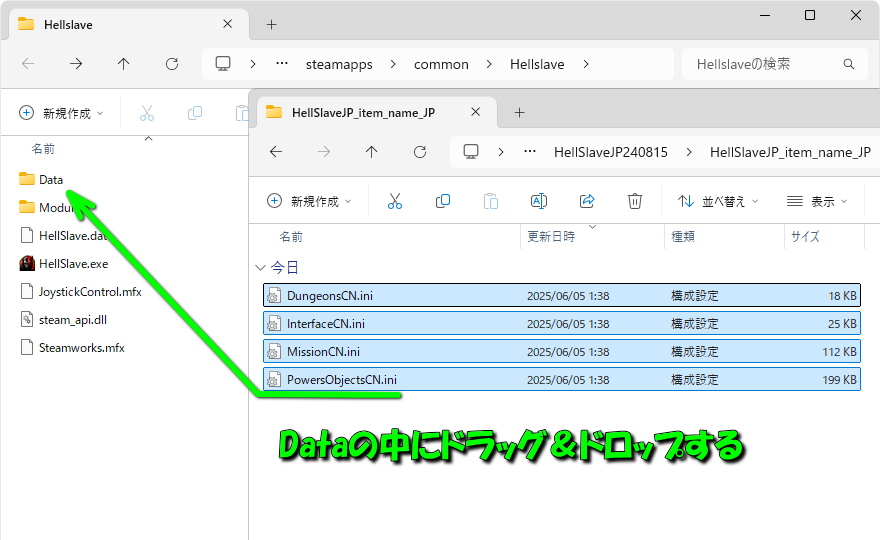Select PowersObjectsCN.ini file

pyautogui.click(x=562, y=379)
